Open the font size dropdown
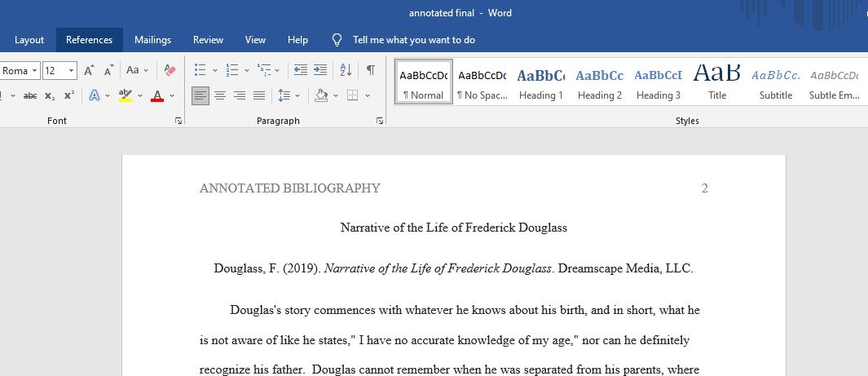868x376 pixels. click(72, 71)
